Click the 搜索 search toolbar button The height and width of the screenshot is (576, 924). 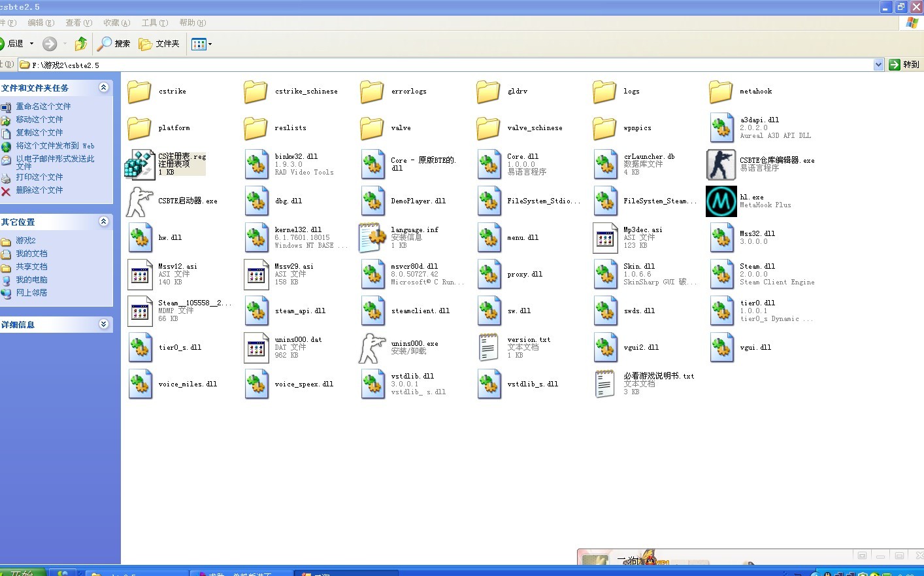(114, 44)
